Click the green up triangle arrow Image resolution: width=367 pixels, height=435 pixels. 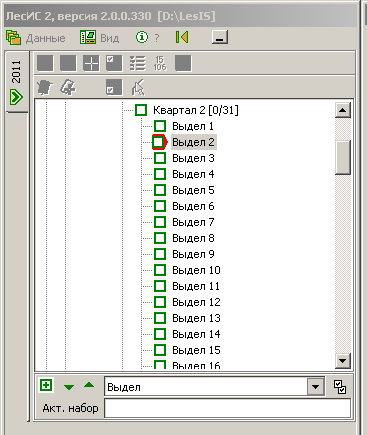pyautogui.click(x=89, y=385)
